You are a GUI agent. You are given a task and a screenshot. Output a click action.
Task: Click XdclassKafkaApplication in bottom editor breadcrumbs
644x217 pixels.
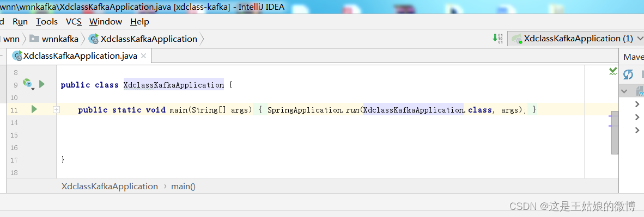tap(110, 186)
